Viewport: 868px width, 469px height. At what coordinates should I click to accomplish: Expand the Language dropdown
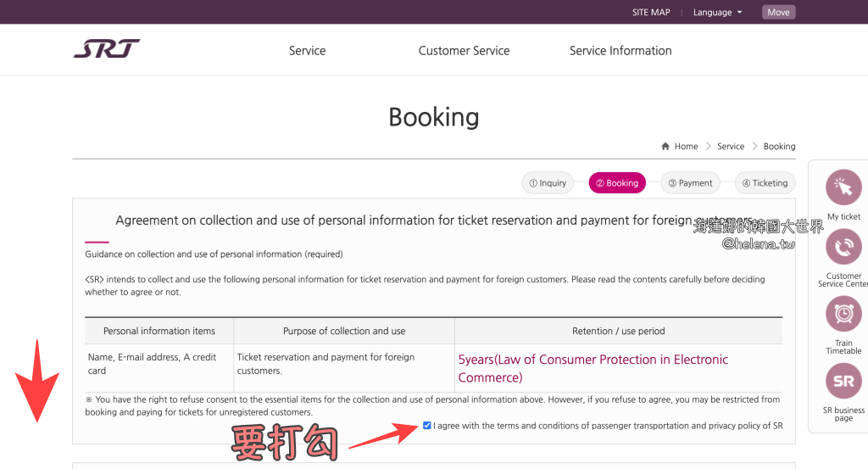point(717,13)
